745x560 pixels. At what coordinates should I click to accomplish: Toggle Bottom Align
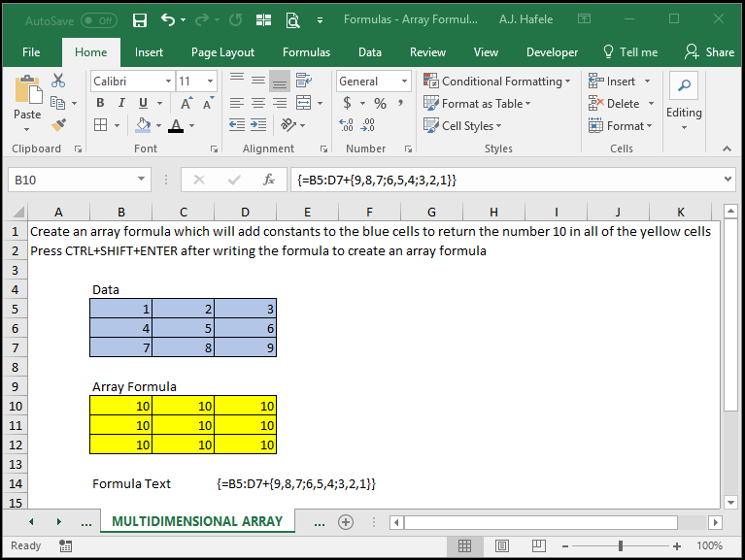coord(280,82)
